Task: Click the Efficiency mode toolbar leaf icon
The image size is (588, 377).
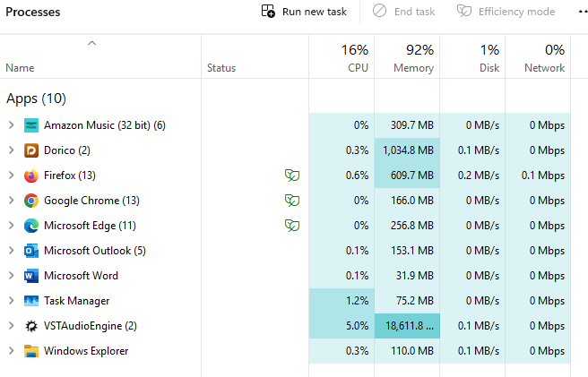Action: (x=464, y=11)
